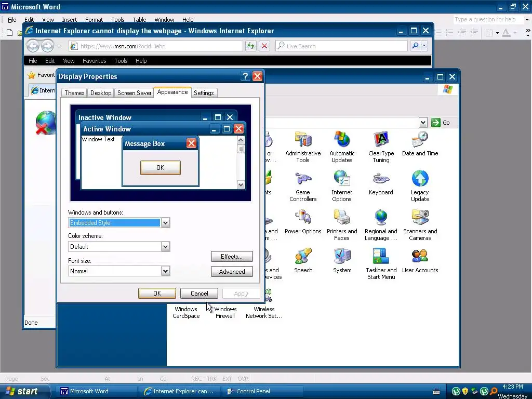Open Word Table menu
This screenshot has width=532, height=399.
point(139,20)
